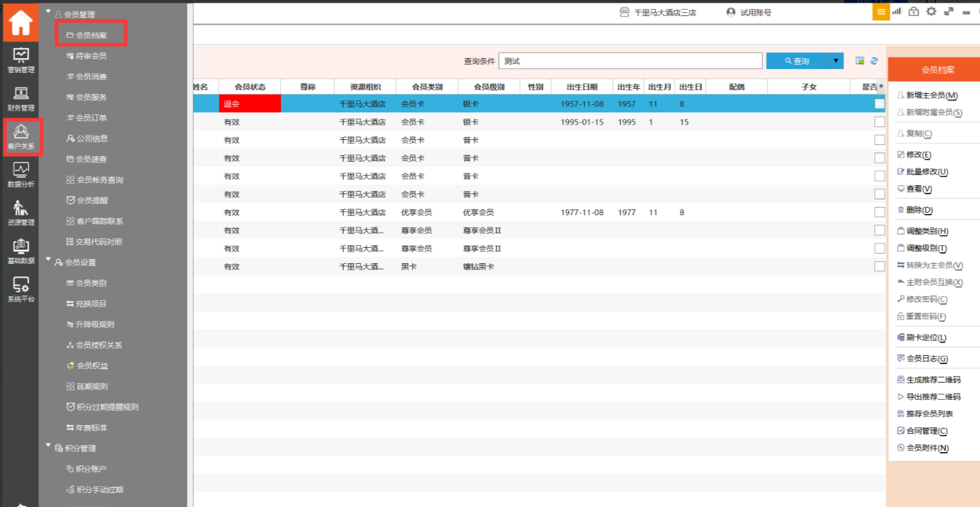Open the settings gear in top bar
This screenshot has height=507, width=980.
[931, 11]
